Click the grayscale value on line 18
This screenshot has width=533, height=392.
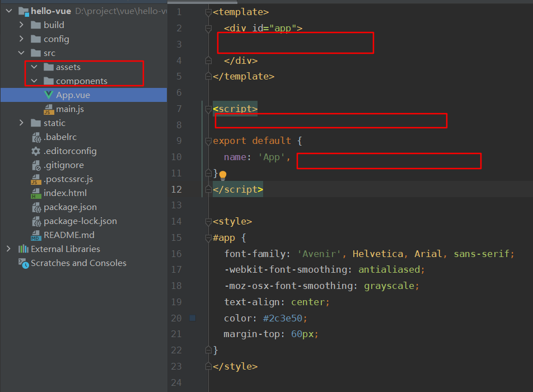[x=389, y=286]
